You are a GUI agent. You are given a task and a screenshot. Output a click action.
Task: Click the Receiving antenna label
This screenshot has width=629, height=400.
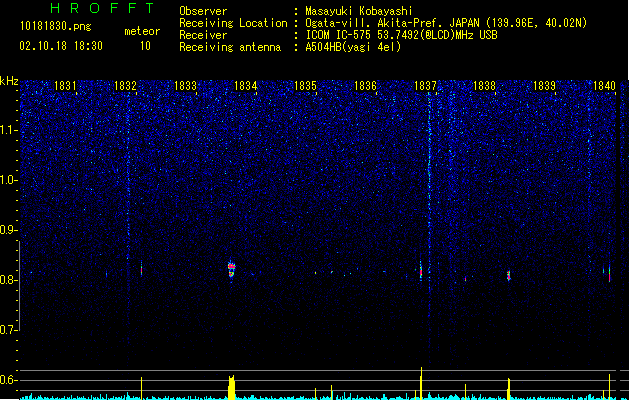point(230,47)
